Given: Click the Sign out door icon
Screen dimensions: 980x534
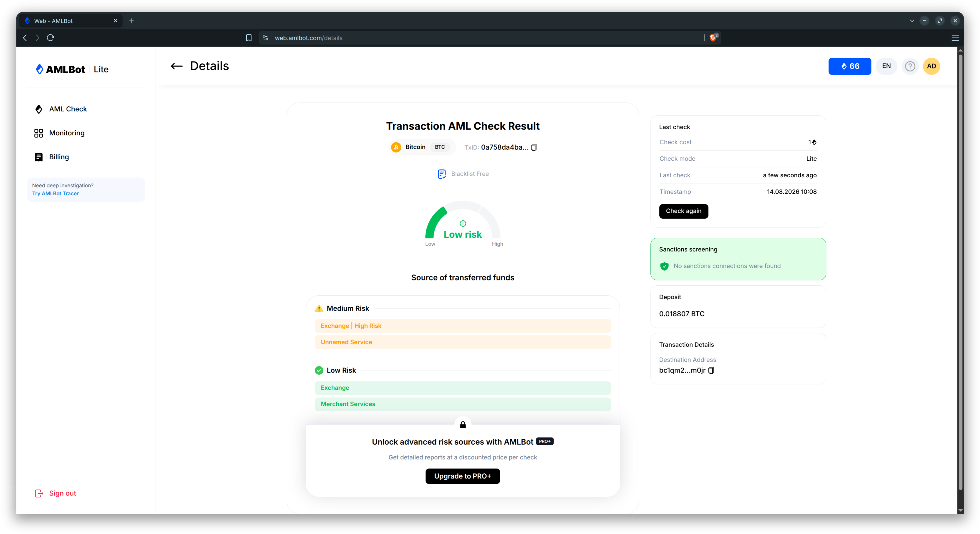Looking at the screenshot, I should click(x=39, y=493).
